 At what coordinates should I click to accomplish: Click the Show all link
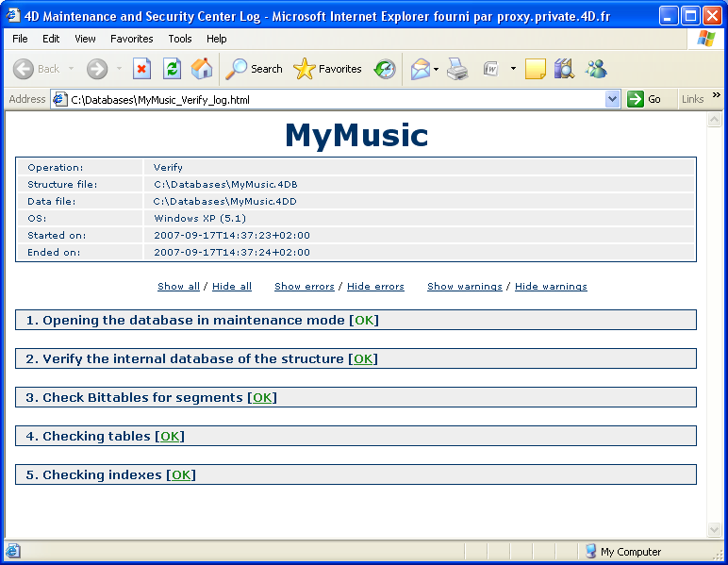(178, 287)
